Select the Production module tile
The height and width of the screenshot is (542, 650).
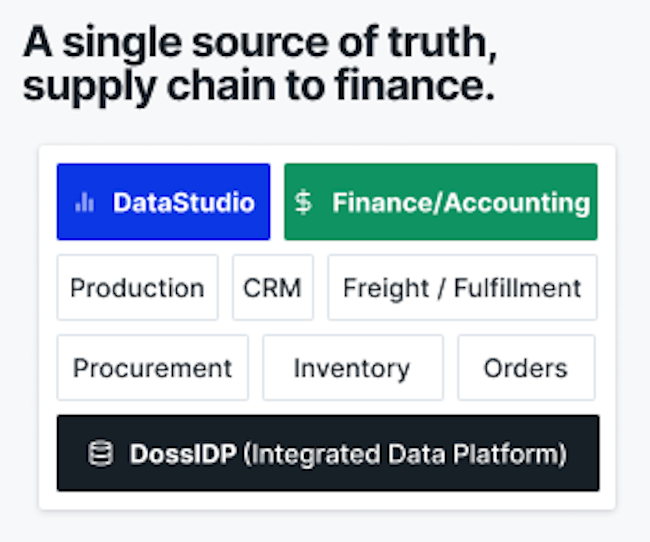[137, 287]
